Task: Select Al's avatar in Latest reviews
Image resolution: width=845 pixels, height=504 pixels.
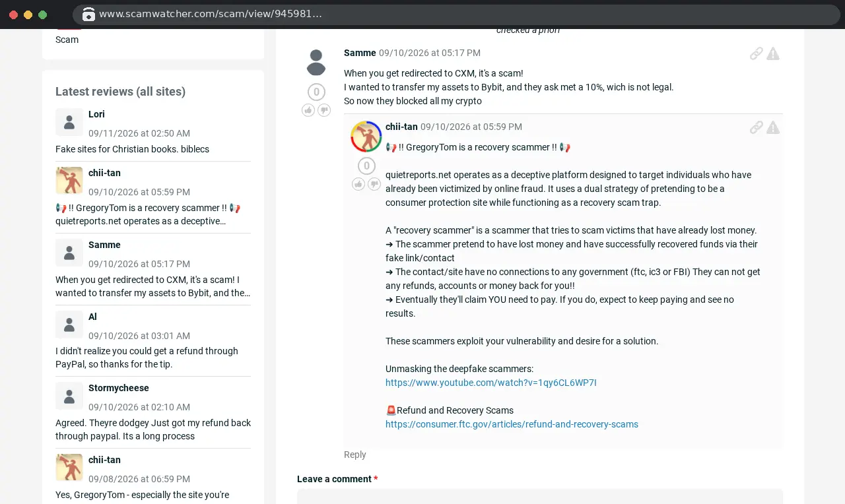Action: (x=69, y=325)
